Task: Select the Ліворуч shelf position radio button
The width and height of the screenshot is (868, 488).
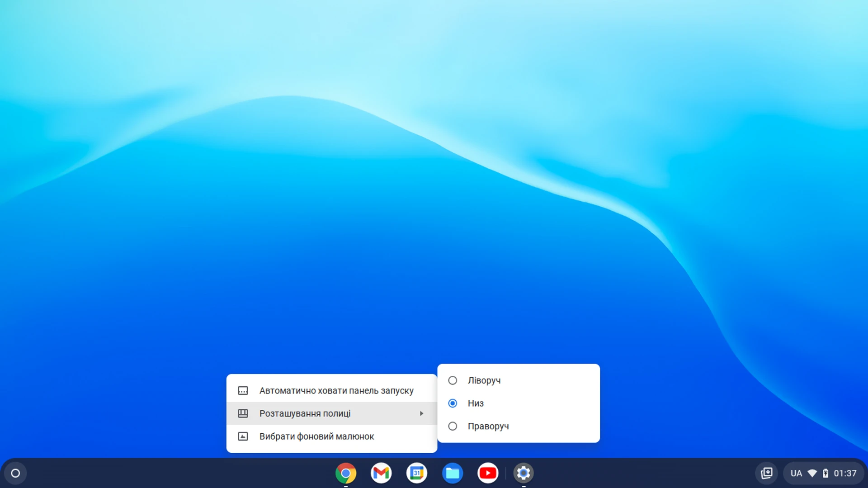Action: 453,380
